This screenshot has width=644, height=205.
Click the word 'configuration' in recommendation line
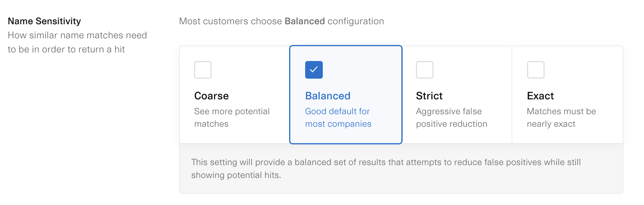[x=356, y=21]
